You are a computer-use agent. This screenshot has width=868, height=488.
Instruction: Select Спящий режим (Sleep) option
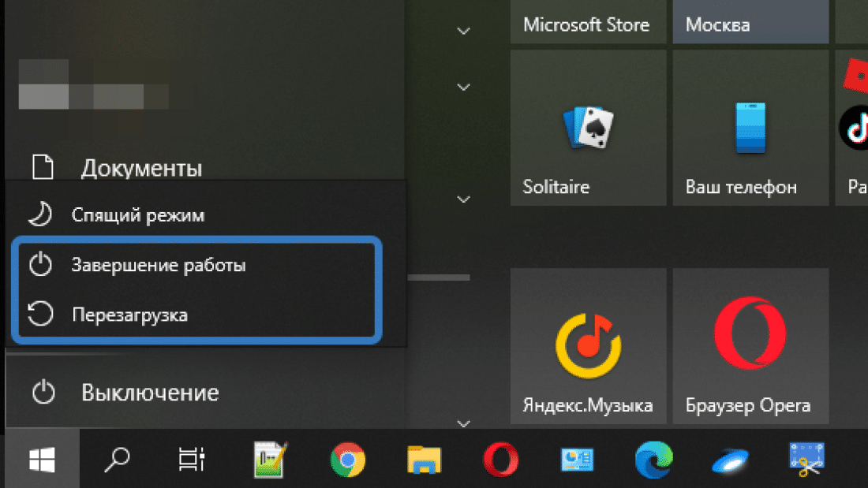tap(137, 214)
